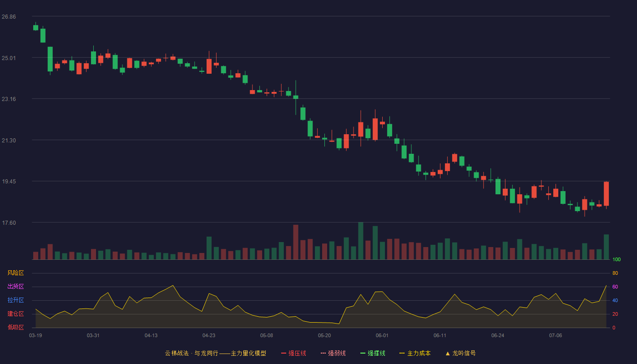This screenshot has height=364, width=637.
Task: Click the 03-19 date label
Action: 35,335
